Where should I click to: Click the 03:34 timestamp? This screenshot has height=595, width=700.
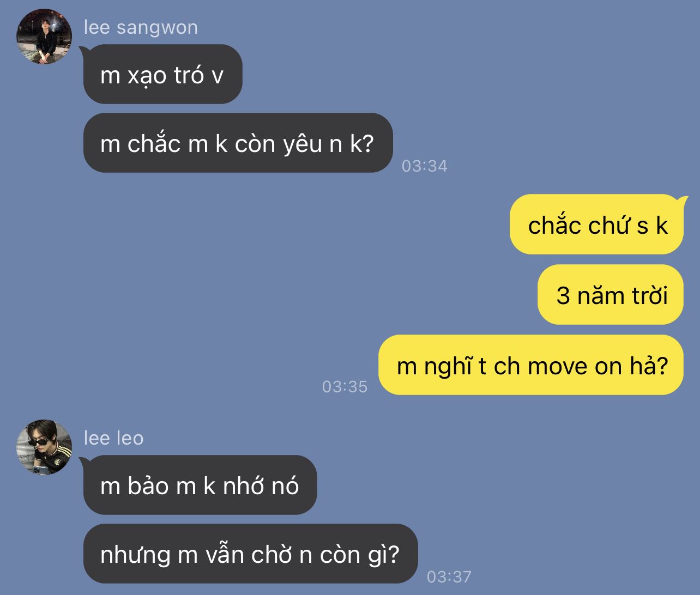(x=425, y=166)
